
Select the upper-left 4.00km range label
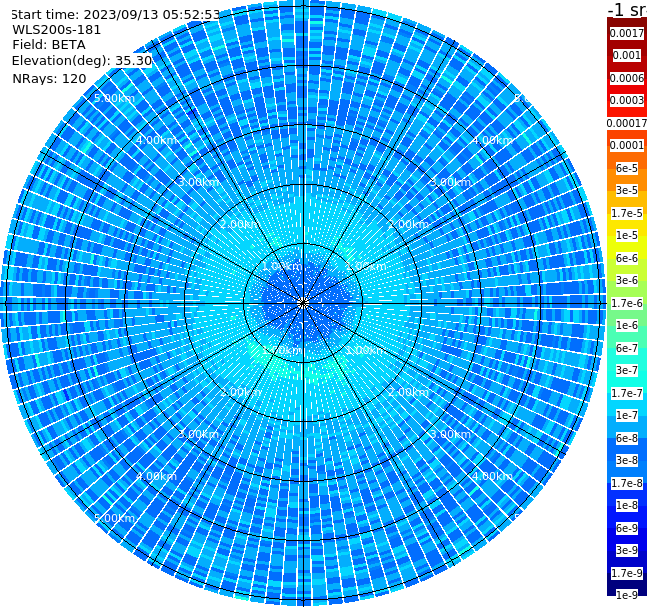156,140
